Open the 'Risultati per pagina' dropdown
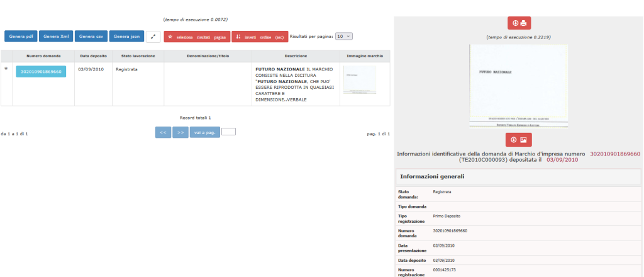This screenshot has height=277, width=644. coord(344,37)
